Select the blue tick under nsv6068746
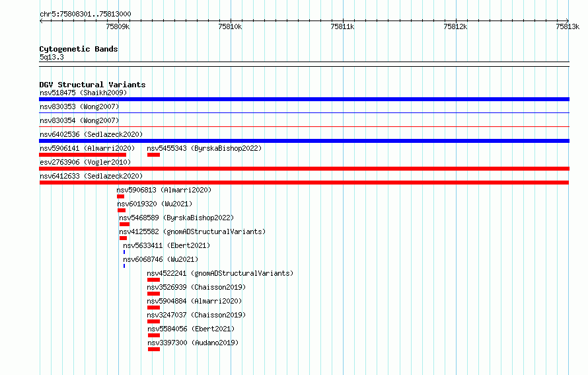The width and height of the screenshot is (588, 375). [x=124, y=266]
